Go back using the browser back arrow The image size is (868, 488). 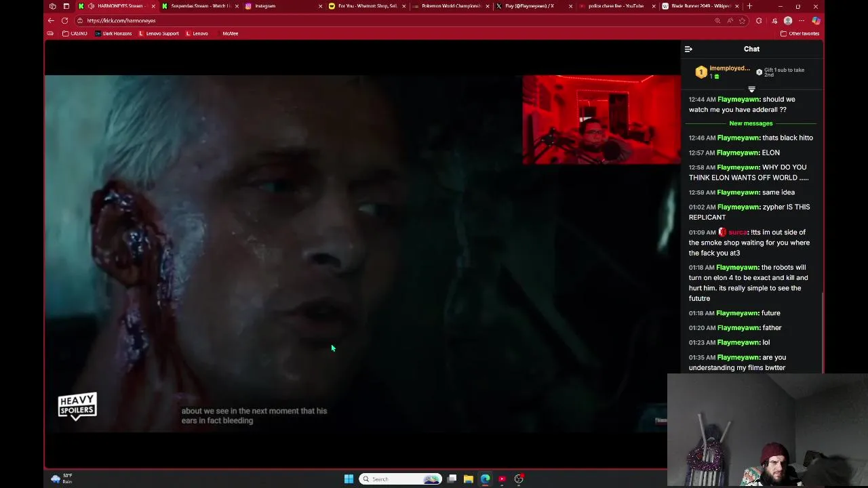[52, 20]
